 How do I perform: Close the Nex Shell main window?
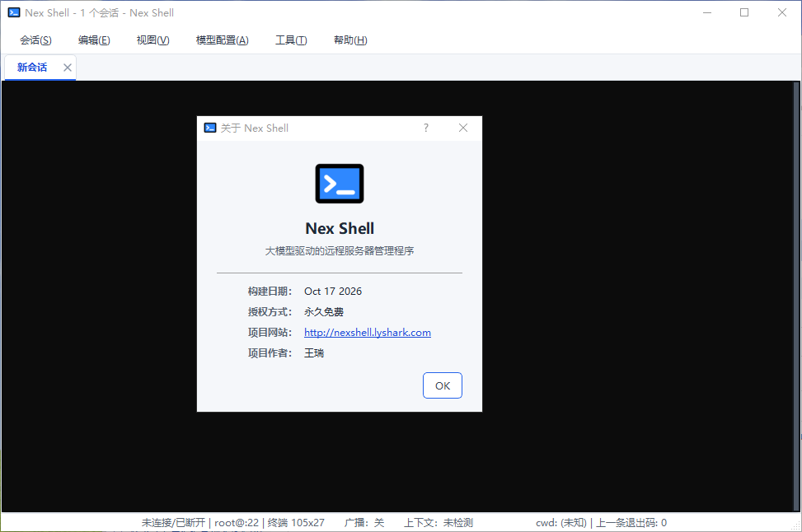click(782, 13)
